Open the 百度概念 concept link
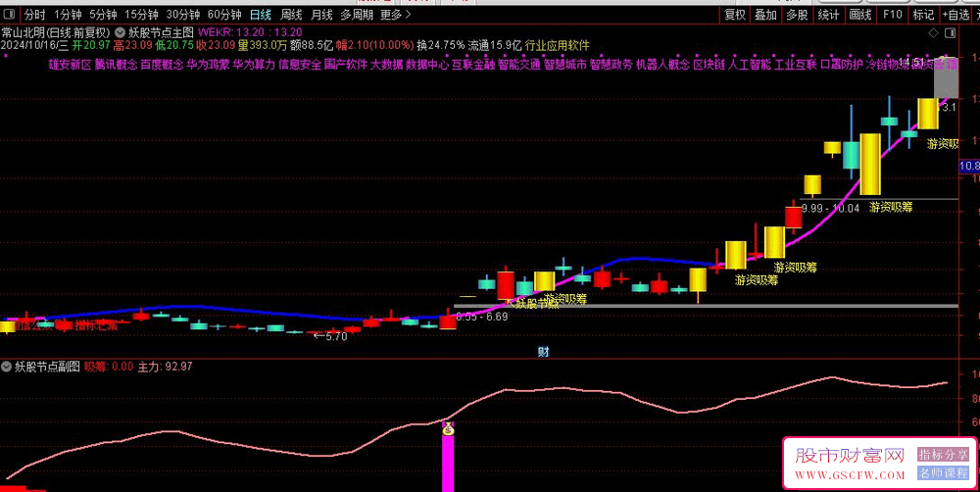The height and width of the screenshot is (492, 980). (x=162, y=64)
